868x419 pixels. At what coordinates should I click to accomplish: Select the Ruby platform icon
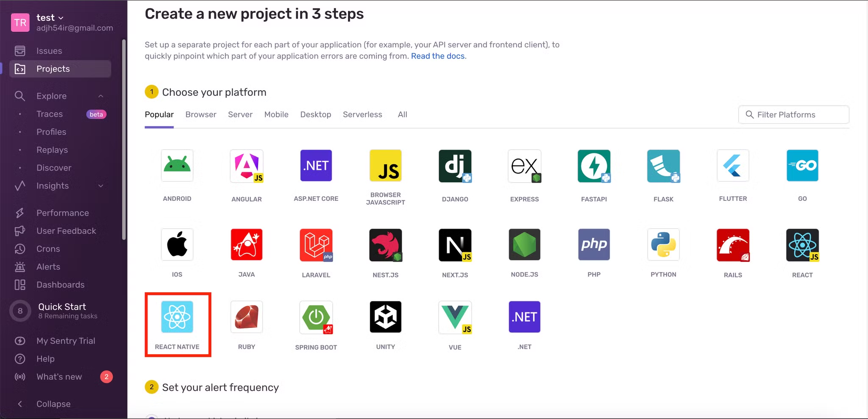pyautogui.click(x=247, y=317)
